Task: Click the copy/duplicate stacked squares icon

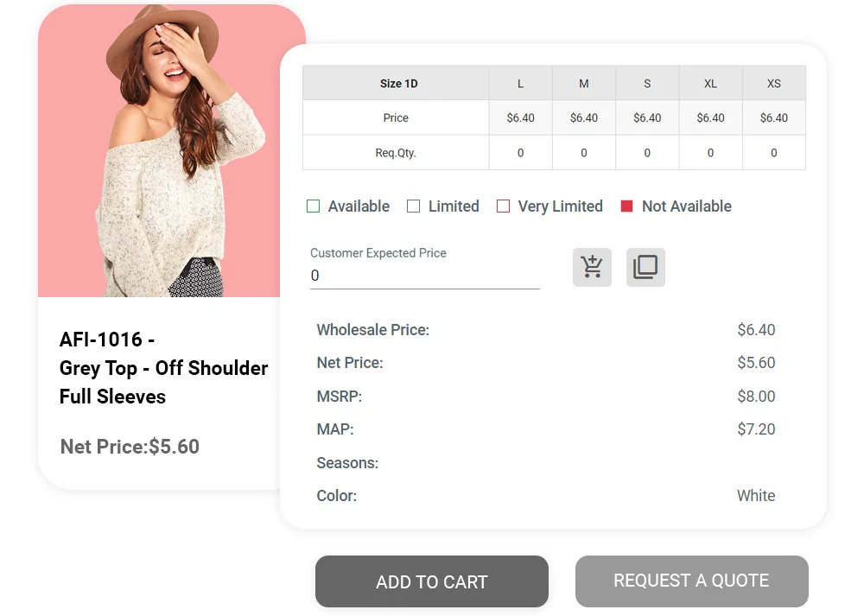Action: tap(645, 267)
